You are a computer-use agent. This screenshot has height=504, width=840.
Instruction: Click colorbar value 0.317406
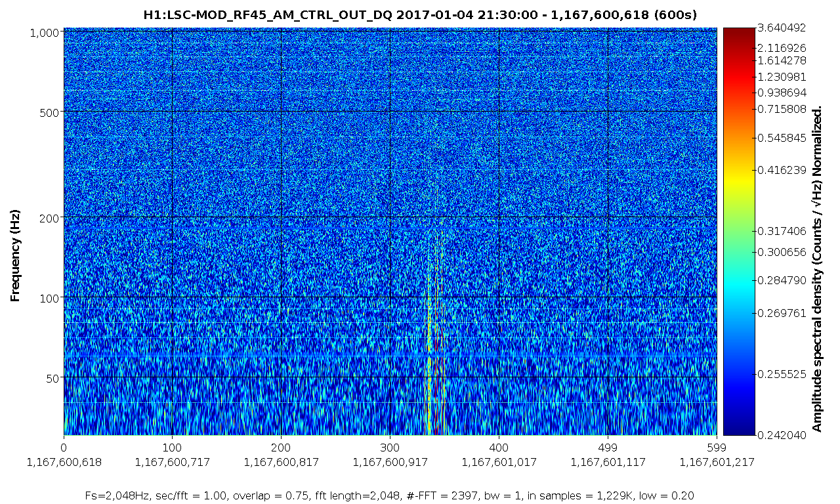click(781, 231)
